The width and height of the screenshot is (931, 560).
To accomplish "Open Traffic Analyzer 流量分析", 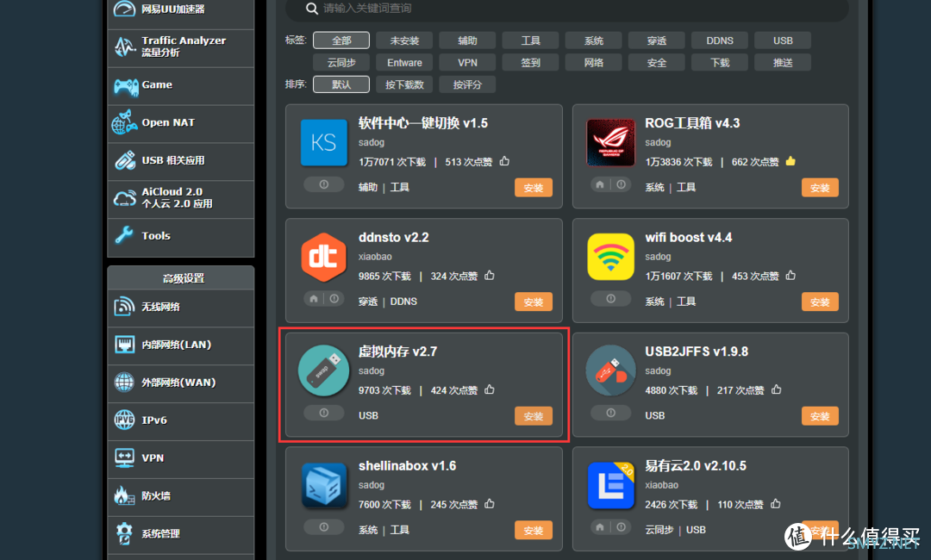I will click(181, 47).
